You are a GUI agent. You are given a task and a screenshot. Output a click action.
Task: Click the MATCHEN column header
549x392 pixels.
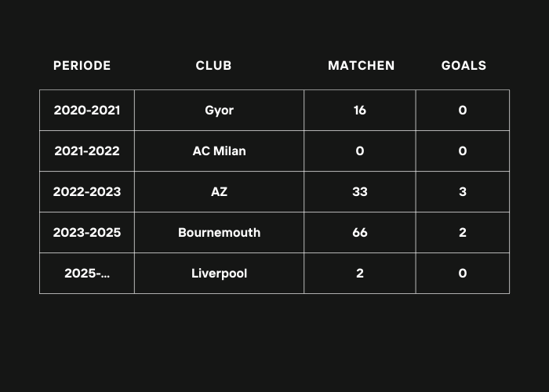(x=362, y=65)
